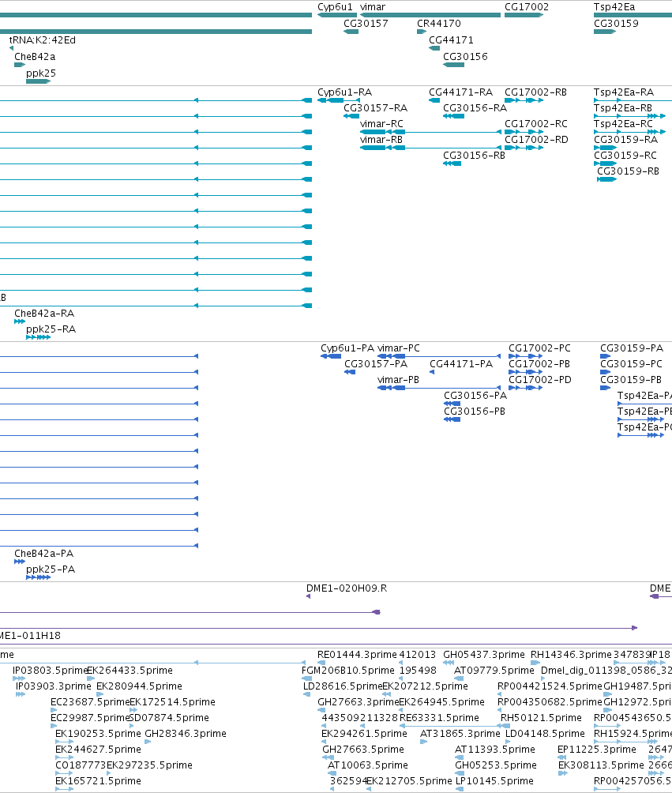672x793 pixels.
Task: Select the ppk25 gene label in the gene track
Action: coord(41,73)
